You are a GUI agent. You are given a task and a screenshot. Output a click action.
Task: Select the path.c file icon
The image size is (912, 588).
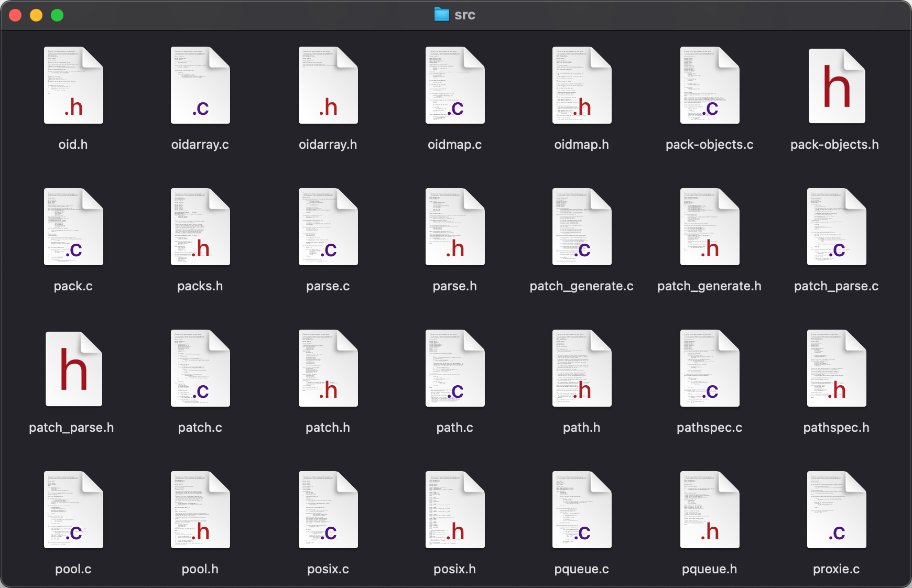[x=455, y=368]
